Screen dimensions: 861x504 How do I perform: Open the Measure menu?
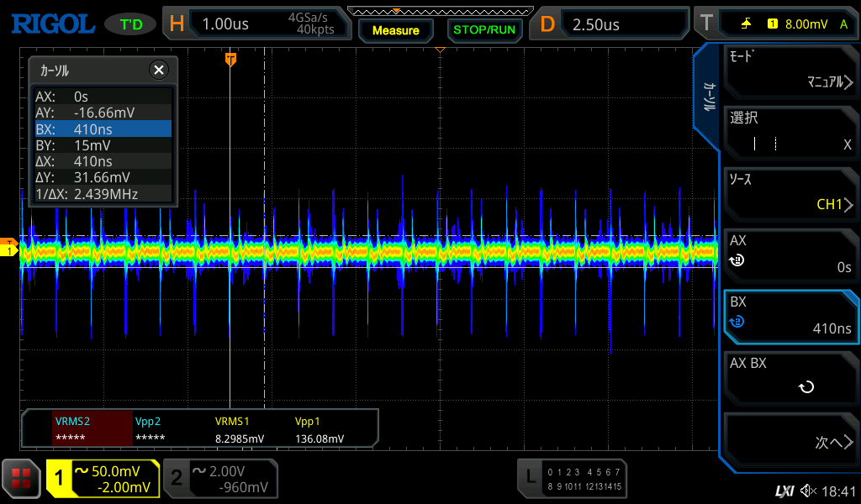tap(395, 30)
